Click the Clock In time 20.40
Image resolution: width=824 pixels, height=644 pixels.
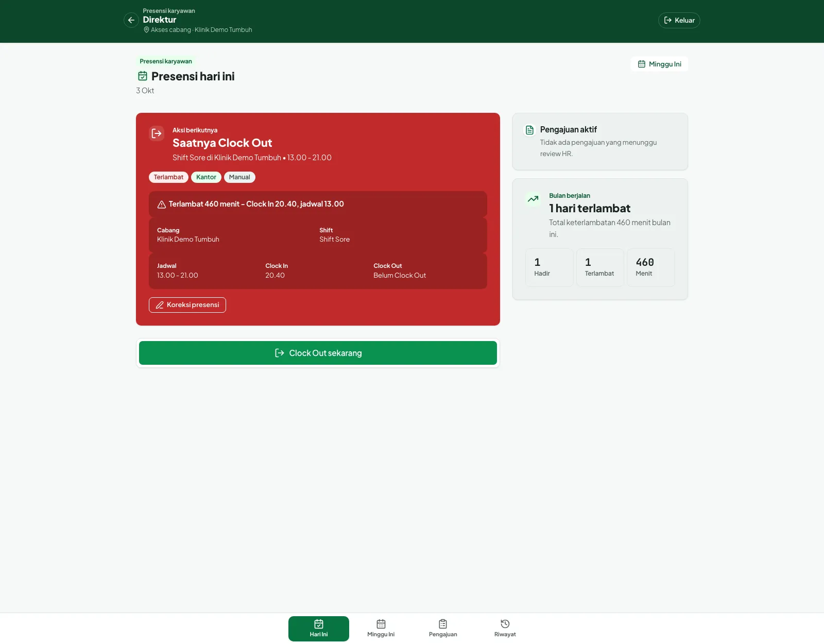(x=275, y=276)
